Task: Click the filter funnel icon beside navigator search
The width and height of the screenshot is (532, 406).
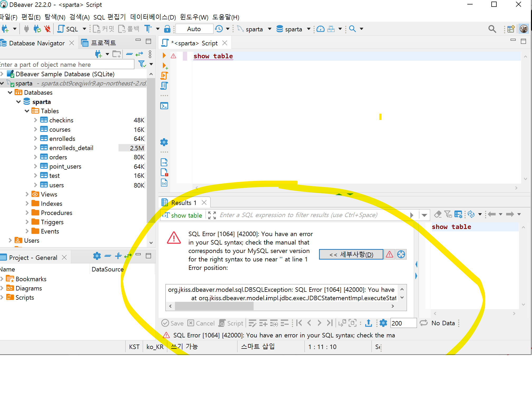Action: click(142, 64)
